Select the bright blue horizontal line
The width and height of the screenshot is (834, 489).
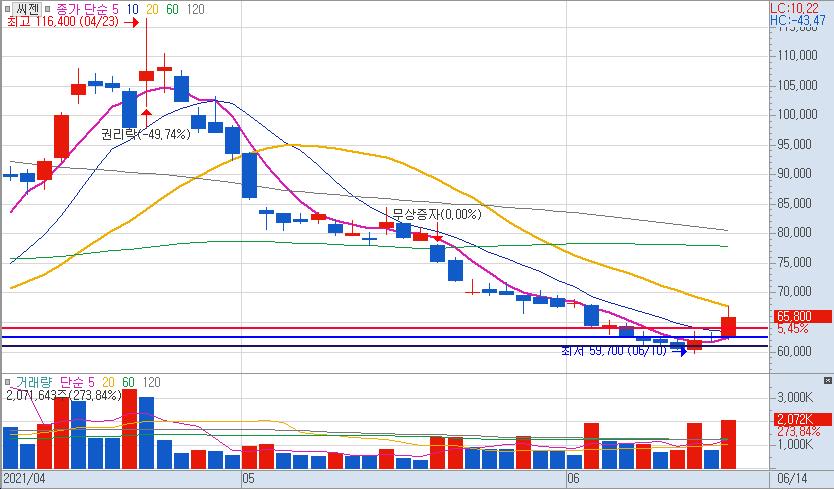(x=385, y=337)
